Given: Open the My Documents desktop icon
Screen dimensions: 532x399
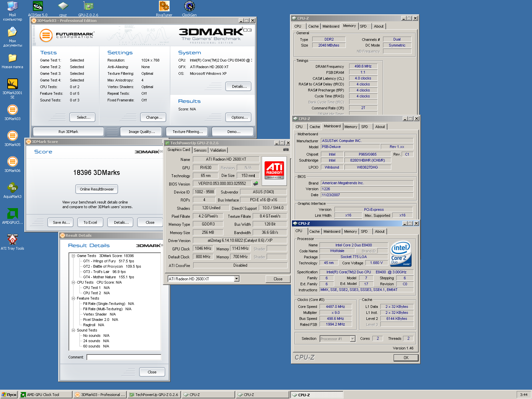Looking at the screenshot, I should [12, 37].
